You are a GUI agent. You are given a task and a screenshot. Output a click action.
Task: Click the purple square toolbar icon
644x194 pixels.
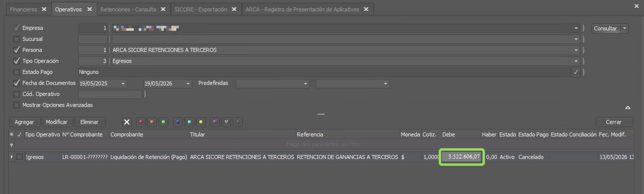coord(215,122)
